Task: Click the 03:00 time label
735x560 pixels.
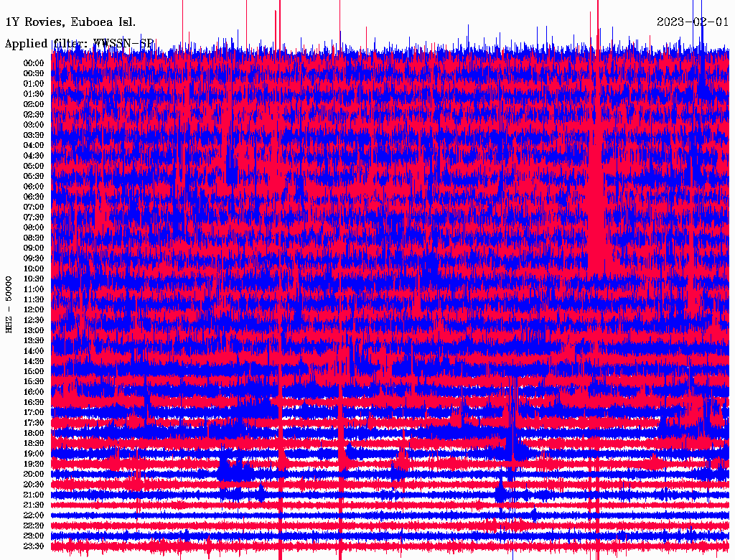Action: click(x=34, y=125)
